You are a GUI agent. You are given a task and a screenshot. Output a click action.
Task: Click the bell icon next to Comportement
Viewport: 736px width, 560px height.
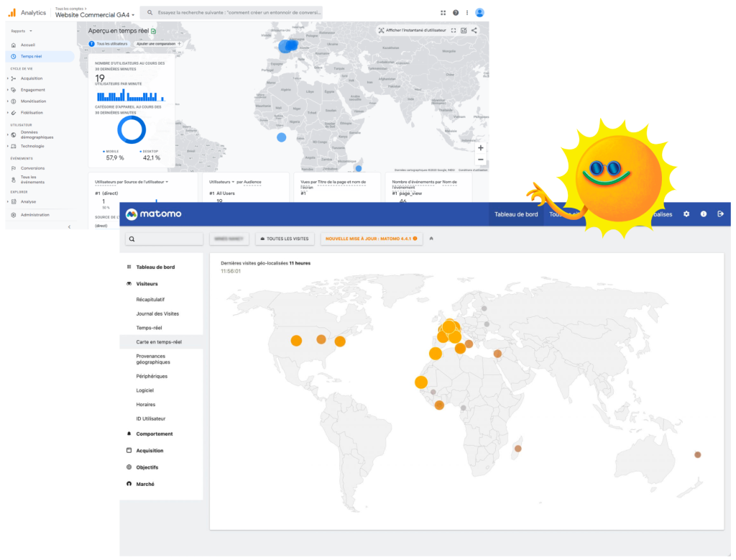pos(129,433)
